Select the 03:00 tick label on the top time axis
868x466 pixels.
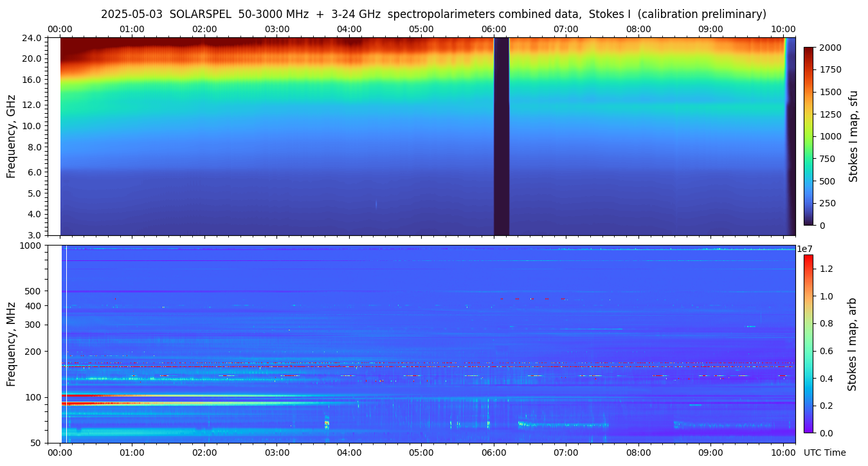coord(277,29)
